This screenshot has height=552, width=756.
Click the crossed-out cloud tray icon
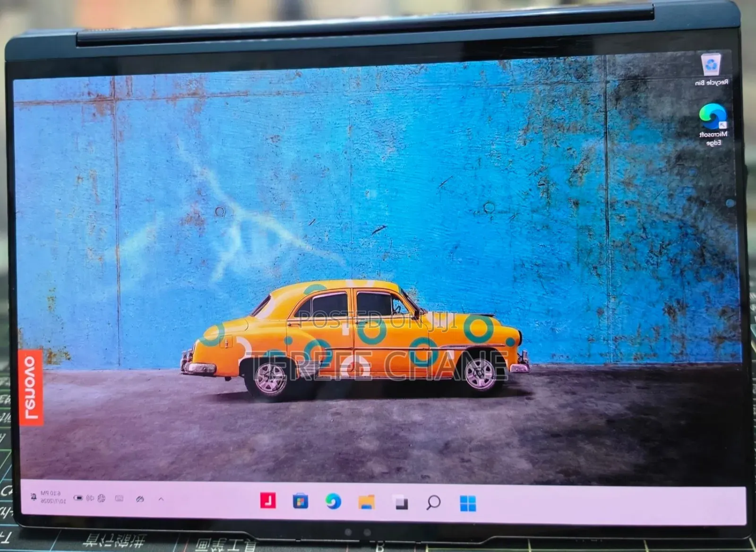click(140, 499)
